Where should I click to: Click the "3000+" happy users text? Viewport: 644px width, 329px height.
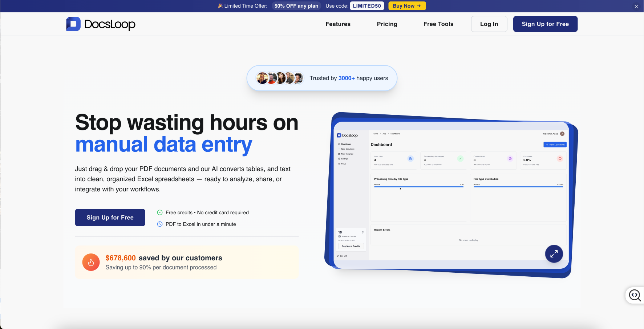[x=347, y=78]
